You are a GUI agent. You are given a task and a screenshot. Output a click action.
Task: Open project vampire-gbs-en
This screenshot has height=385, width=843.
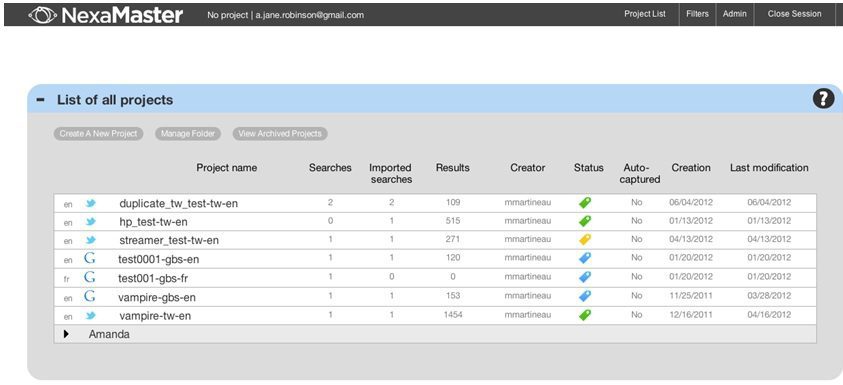pos(157,297)
